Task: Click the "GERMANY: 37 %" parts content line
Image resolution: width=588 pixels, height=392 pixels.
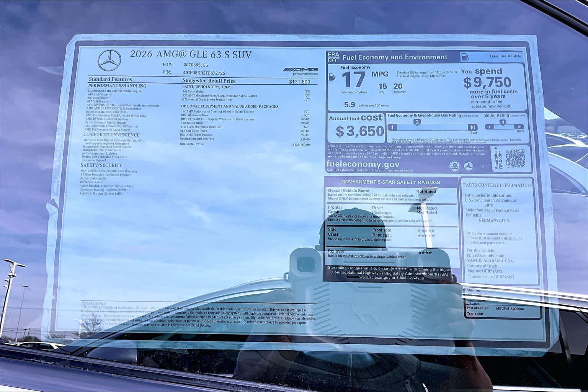Action: click(x=494, y=220)
